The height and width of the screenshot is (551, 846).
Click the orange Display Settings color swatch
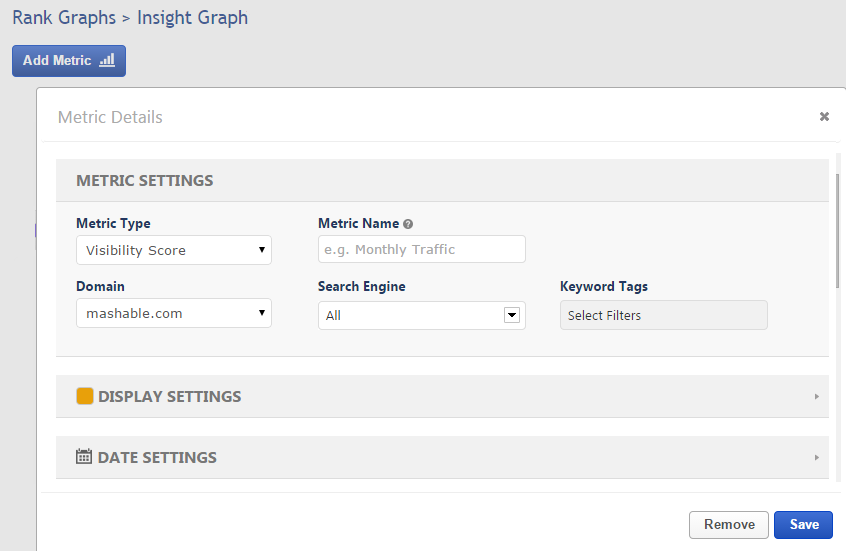(x=85, y=396)
